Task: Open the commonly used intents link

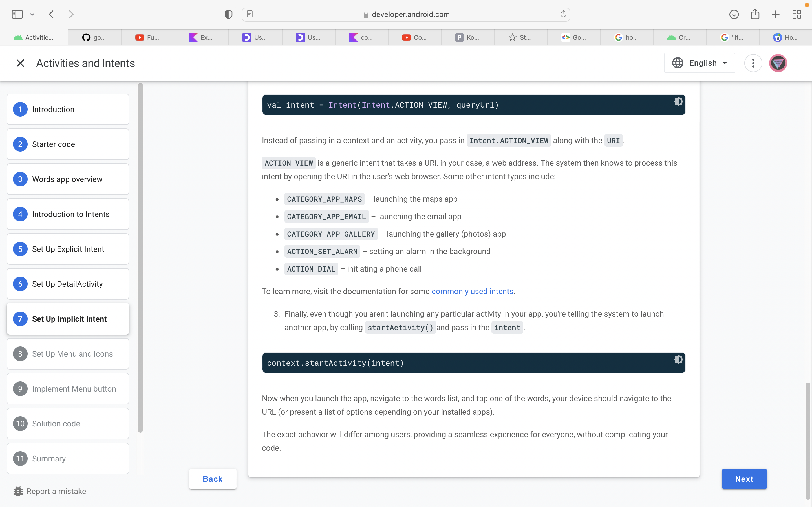Action: [x=473, y=292]
